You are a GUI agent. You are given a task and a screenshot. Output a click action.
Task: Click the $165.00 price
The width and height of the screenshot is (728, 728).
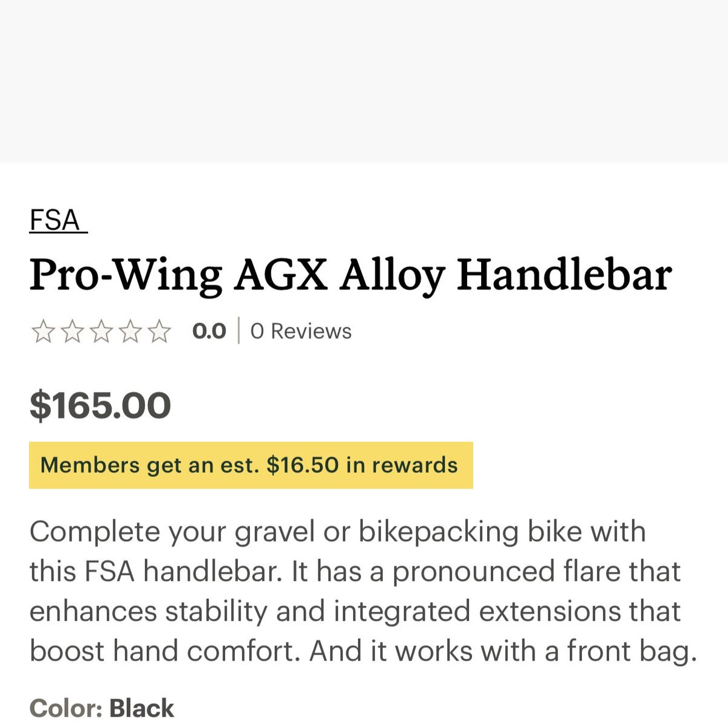100,405
